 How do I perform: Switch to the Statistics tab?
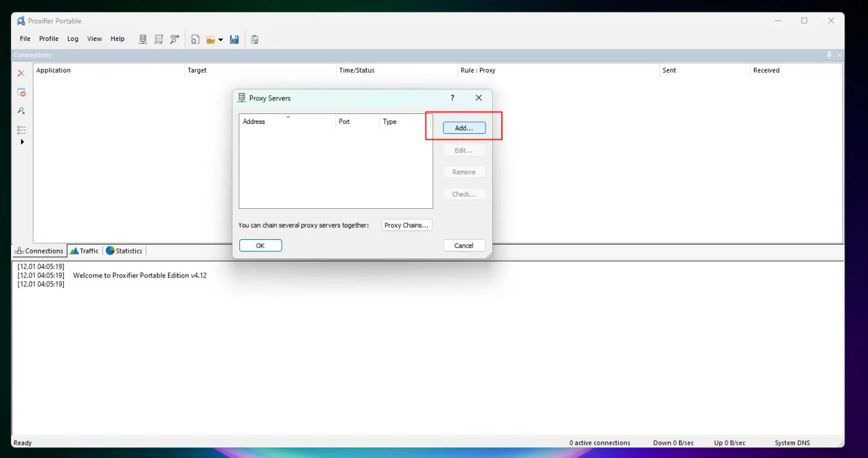tap(124, 251)
